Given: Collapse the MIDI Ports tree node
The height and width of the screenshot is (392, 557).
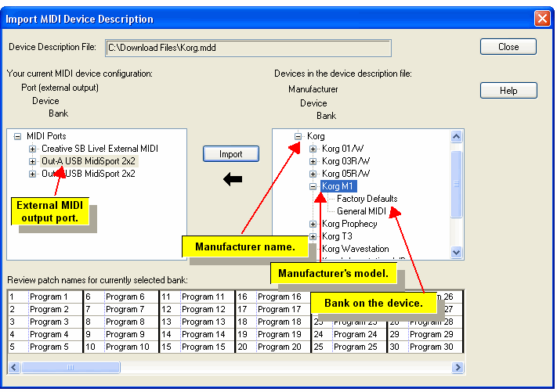Looking at the screenshot, I should 17,136.
